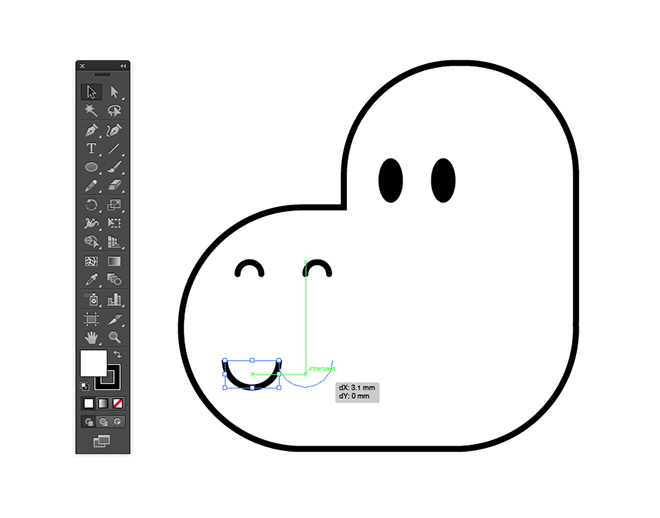Viewport: 660px width, 518px height.
Task: Select the Direct Selection tool
Action: click(114, 92)
